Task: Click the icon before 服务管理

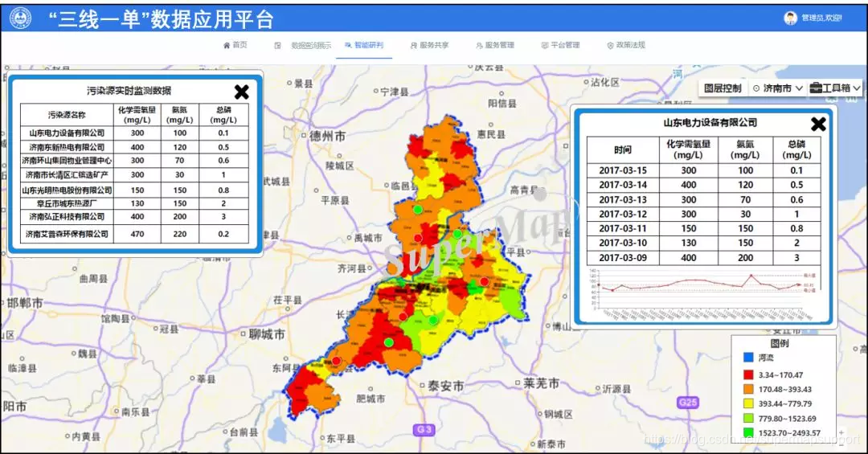Action: point(479,45)
